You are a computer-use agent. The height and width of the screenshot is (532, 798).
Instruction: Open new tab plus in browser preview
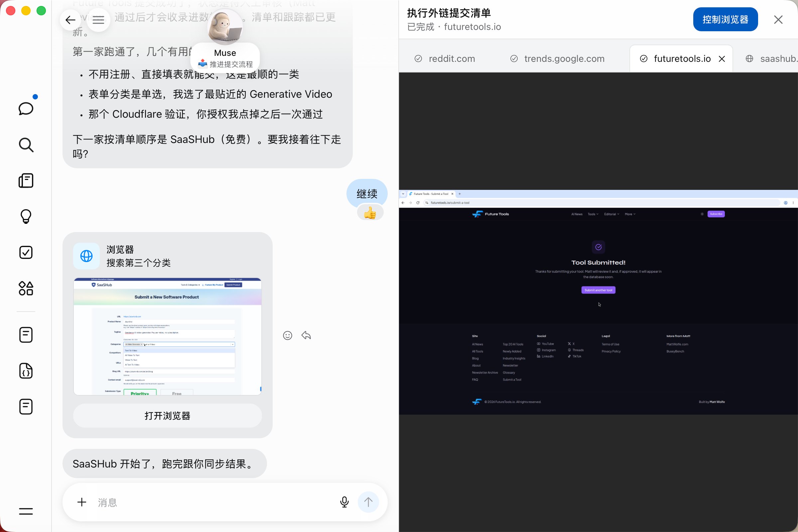coord(460,194)
